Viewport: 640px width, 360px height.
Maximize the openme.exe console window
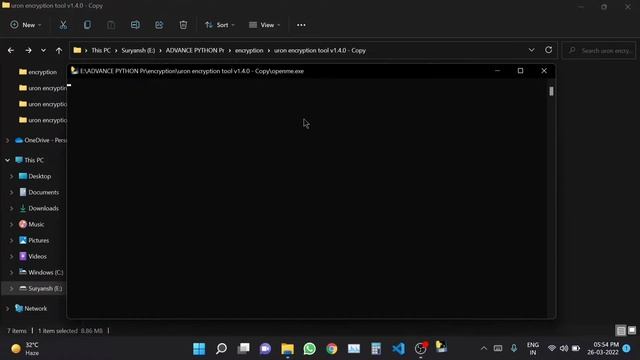[x=520, y=71]
